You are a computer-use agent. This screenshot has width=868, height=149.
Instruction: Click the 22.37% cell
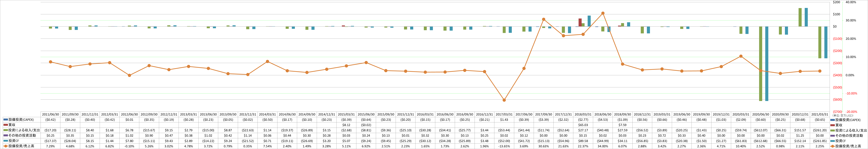click(583, 146)
